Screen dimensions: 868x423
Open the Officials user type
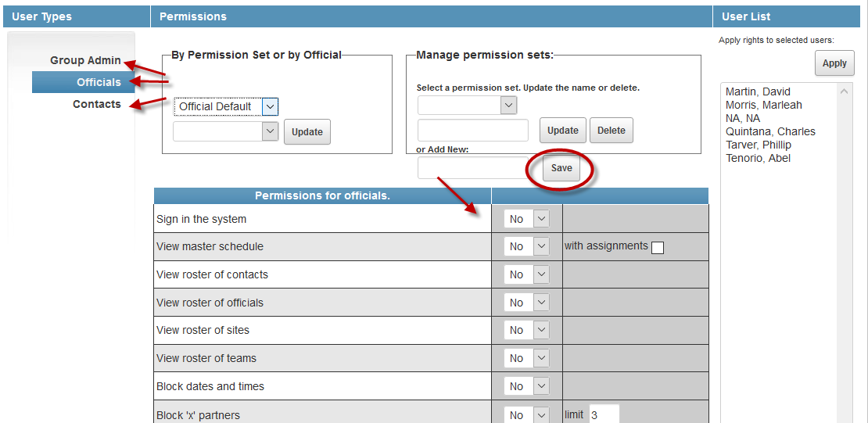click(99, 82)
